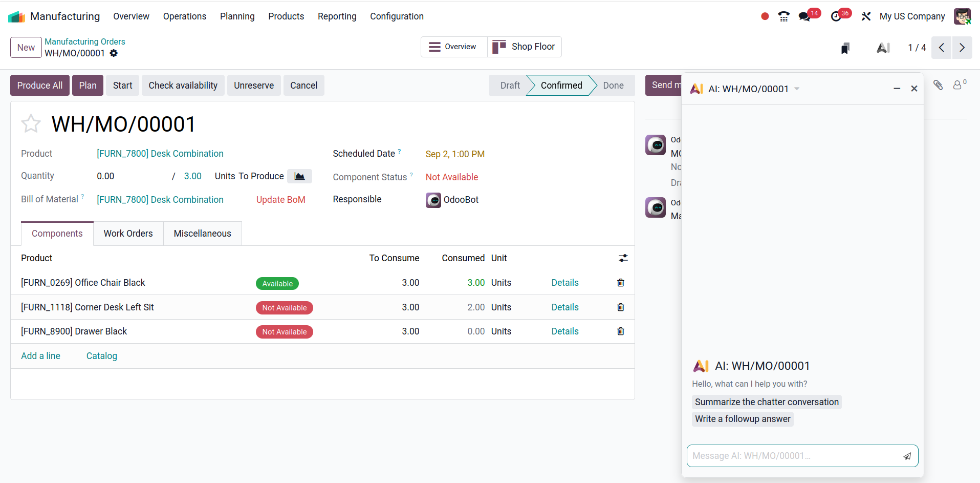Click the Update BoM link

point(280,200)
